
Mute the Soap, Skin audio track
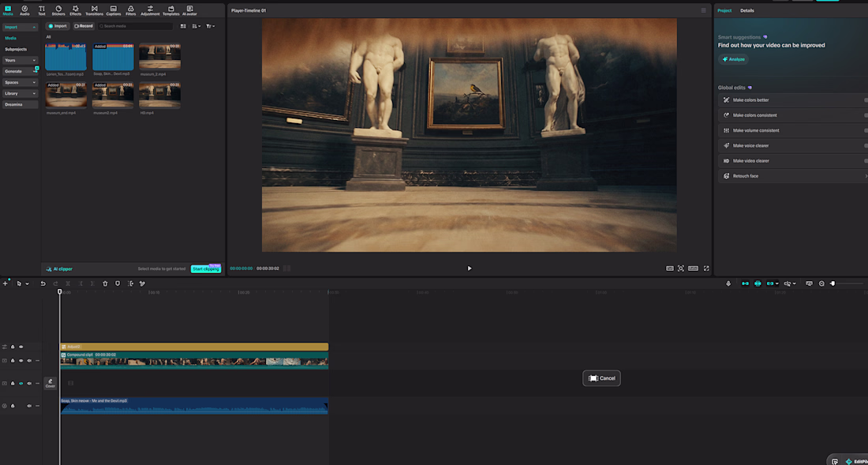point(29,406)
